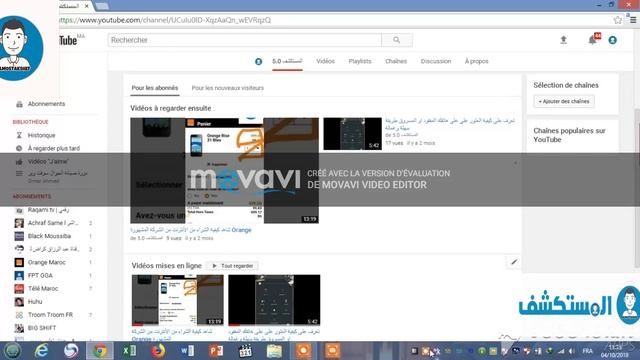Click the channel avatar next to the channel name
Screen dimensions: 640x360
click(258, 61)
